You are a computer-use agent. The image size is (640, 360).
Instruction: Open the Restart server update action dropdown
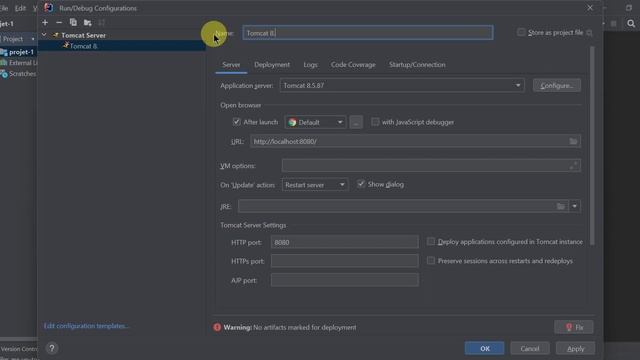coord(315,185)
